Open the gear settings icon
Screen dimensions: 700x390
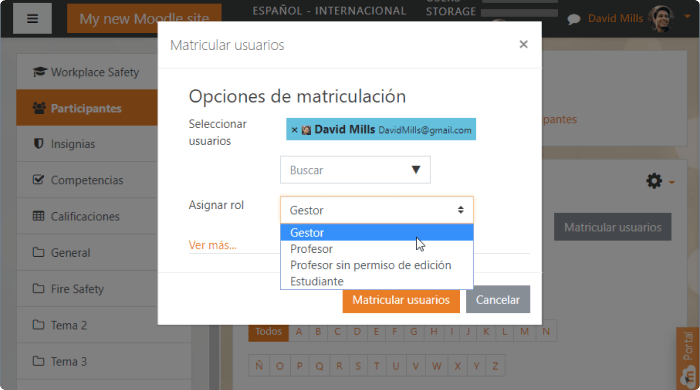[x=654, y=181]
